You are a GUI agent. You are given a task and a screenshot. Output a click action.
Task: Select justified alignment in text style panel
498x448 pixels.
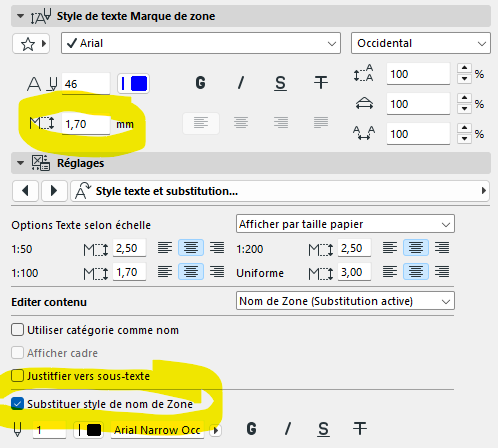tap(321, 123)
